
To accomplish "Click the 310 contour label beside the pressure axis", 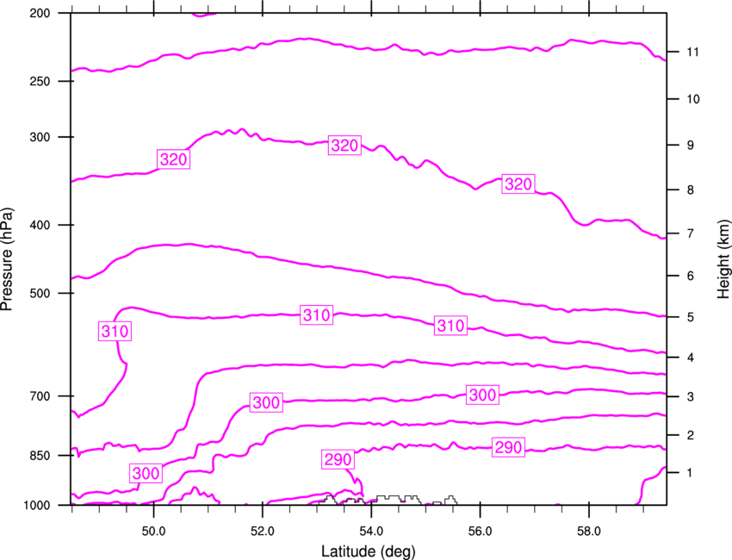I will point(115,331).
